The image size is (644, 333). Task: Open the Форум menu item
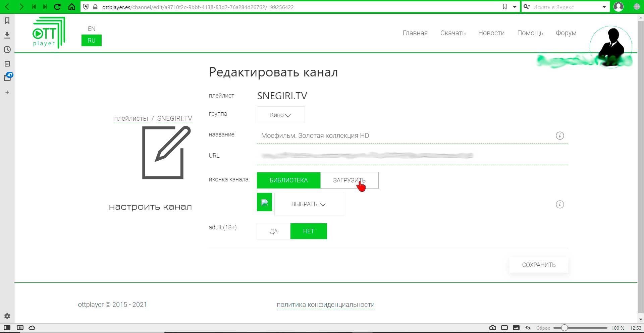[x=566, y=33]
